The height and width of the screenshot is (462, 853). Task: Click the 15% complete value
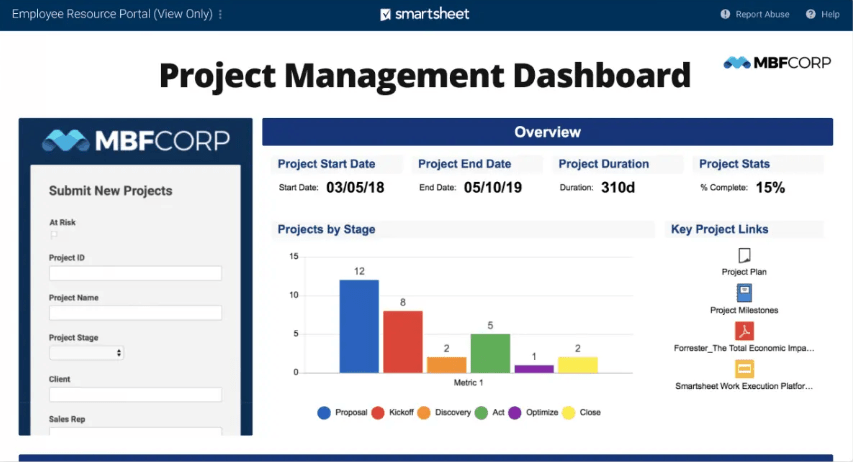[x=770, y=188]
